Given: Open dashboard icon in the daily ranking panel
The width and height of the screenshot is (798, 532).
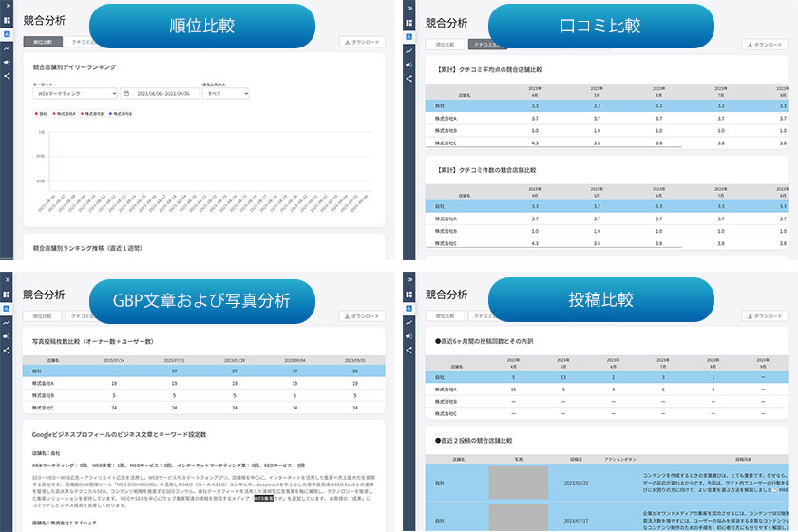Looking at the screenshot, I should 8,20.
